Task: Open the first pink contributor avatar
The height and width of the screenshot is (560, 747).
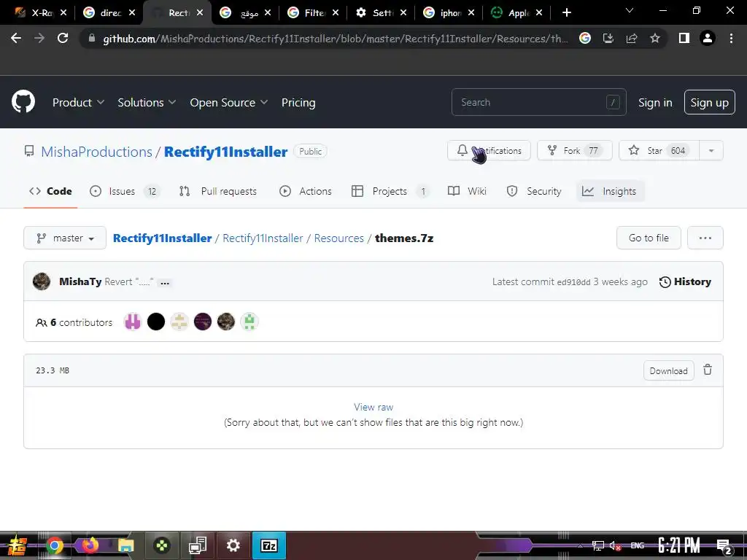Action: 133,322
